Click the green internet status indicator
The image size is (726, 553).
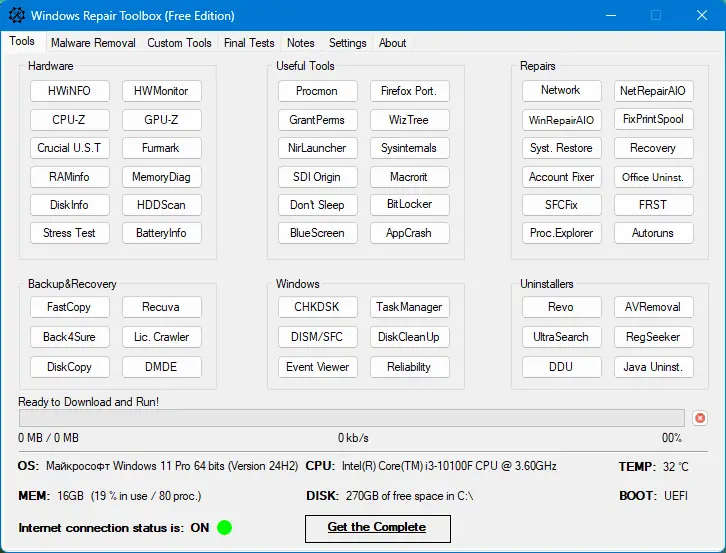tap(225, 527)
